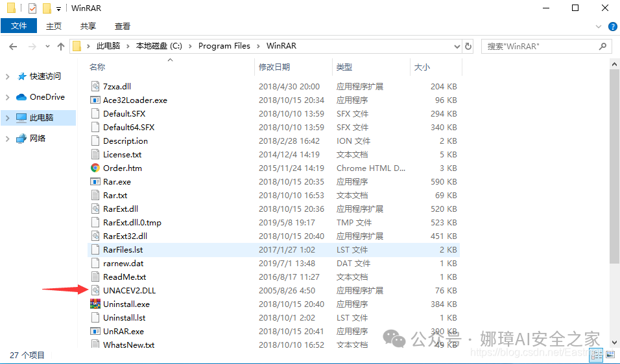620x364 pixels.
Task: Open the Explorer help question mark
Action: pyautogui.click(x=612, y=27)
